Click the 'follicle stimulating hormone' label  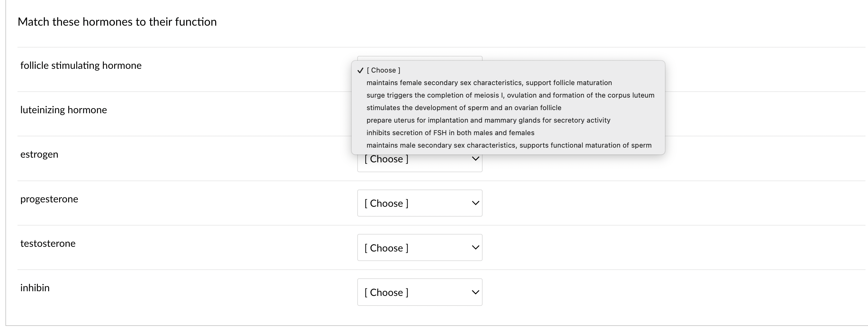point(81,65)
